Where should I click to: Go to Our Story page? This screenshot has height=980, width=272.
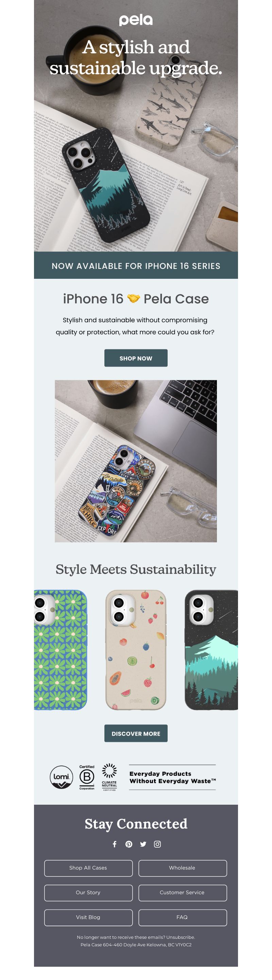pyautogui.click(x=88, y=893)
